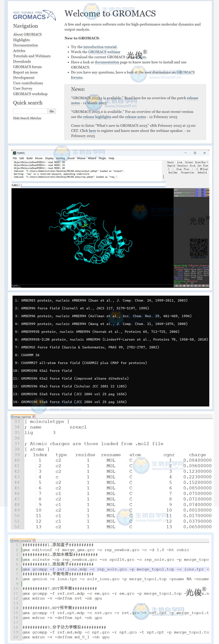Open the S show menu for the rep_ object
This screenshot has width=219, height=644.
point(200,196)
